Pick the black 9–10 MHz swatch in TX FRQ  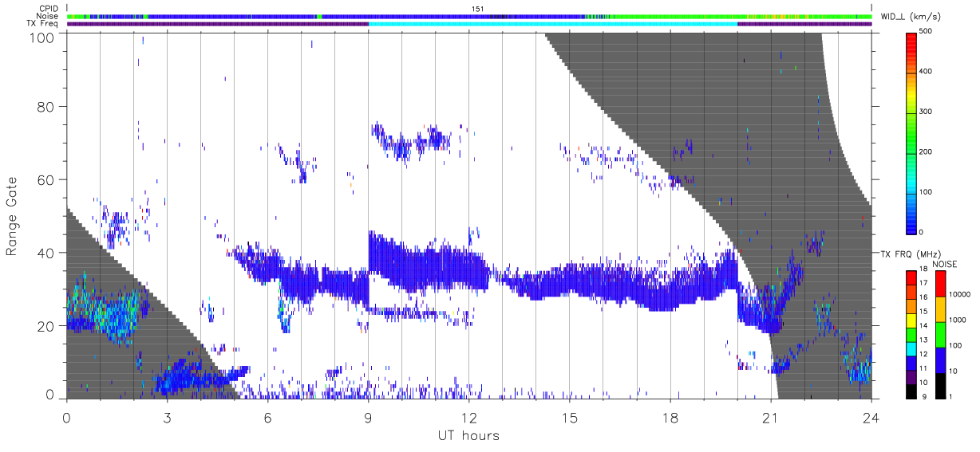point(911,391)
